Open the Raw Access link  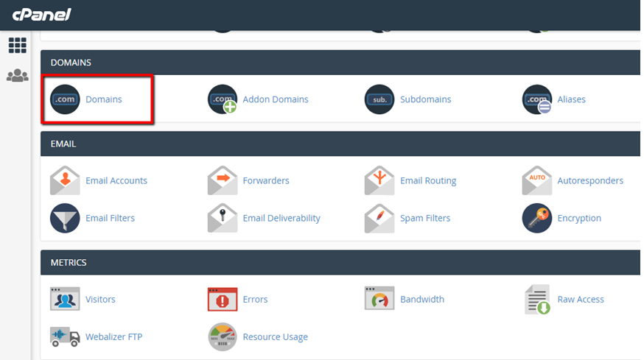pyautogui.click(x=581, y=299)
